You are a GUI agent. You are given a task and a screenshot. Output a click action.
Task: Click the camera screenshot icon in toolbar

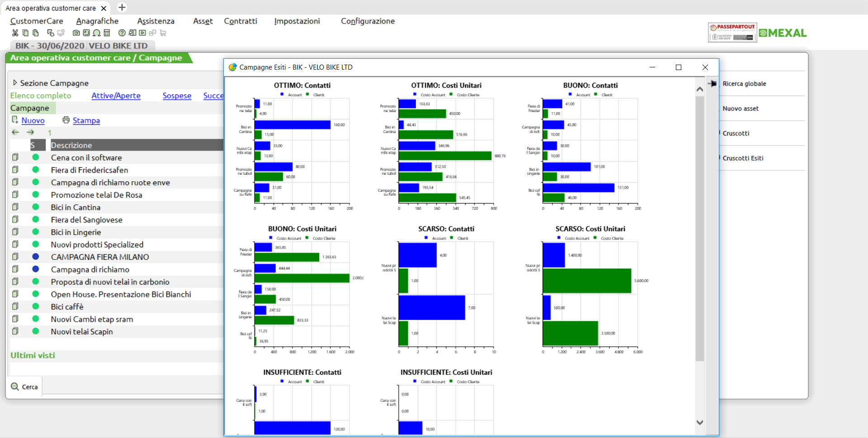click(76, 33)
